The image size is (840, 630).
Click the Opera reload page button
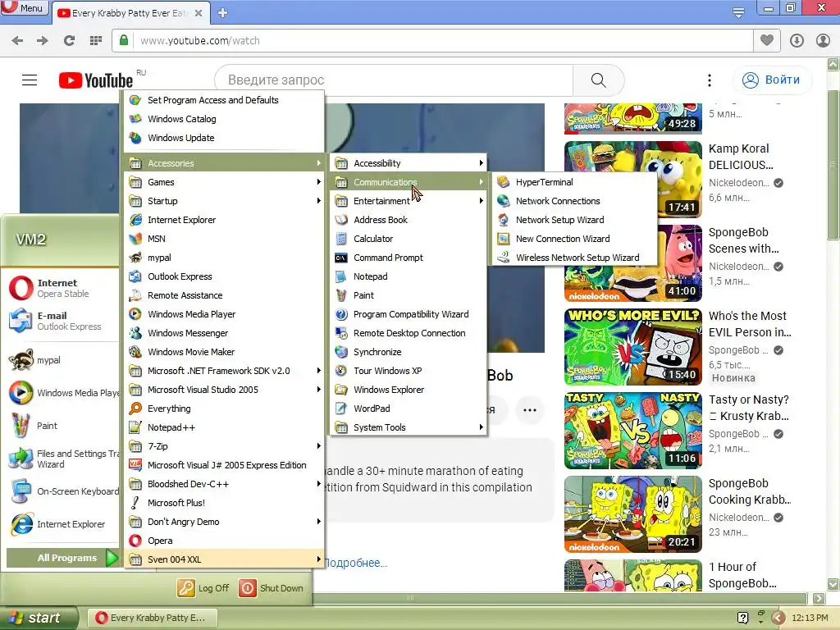click(69, 41)
